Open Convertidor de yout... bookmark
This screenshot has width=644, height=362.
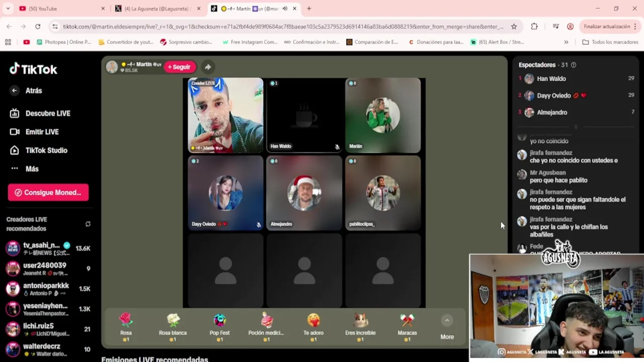click(x=126, y=42)
